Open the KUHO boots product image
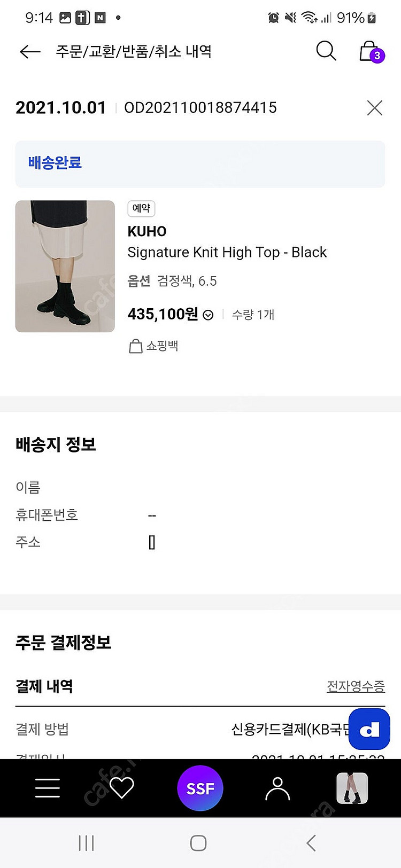Image resolution: width=401 pixels, height=868 pixels. pyautogui.click(x=65, y=266)
